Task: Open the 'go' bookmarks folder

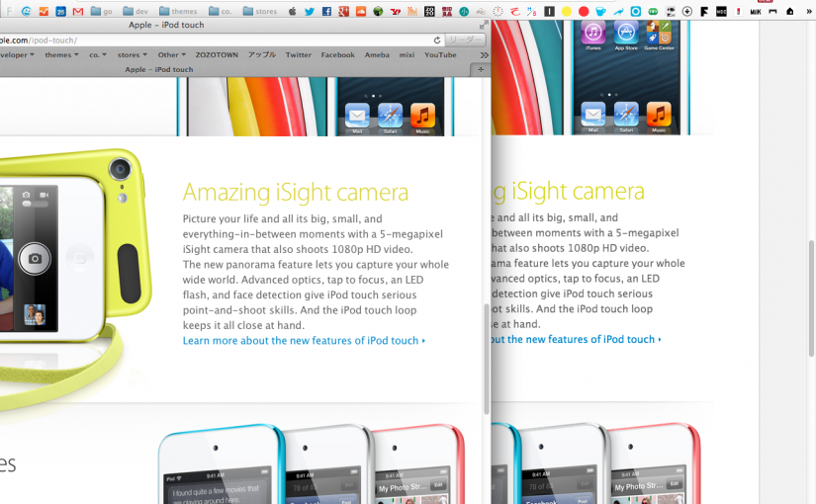Action: tap(102, 11)
